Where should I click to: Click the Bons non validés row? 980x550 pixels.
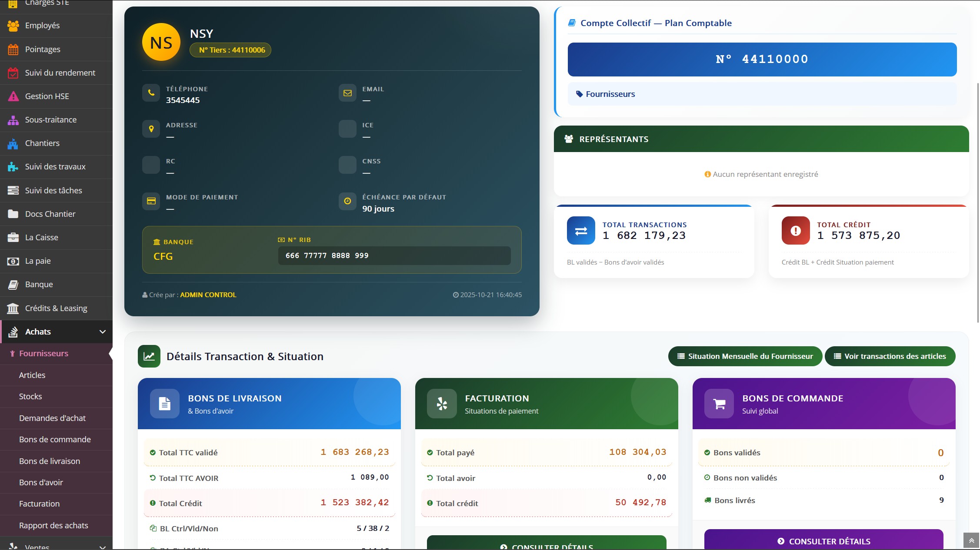[824, 478]
